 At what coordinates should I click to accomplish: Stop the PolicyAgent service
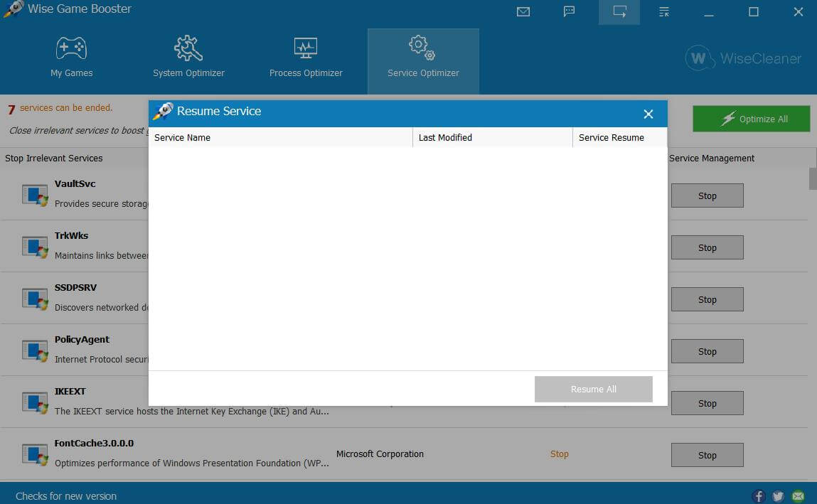(x=707, y=351)
